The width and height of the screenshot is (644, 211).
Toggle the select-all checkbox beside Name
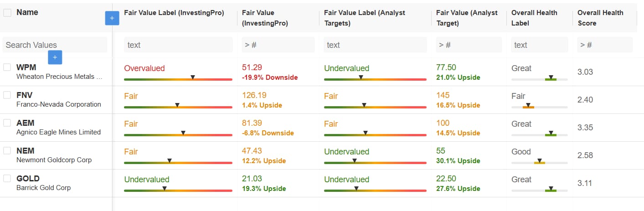click(7, 13)
